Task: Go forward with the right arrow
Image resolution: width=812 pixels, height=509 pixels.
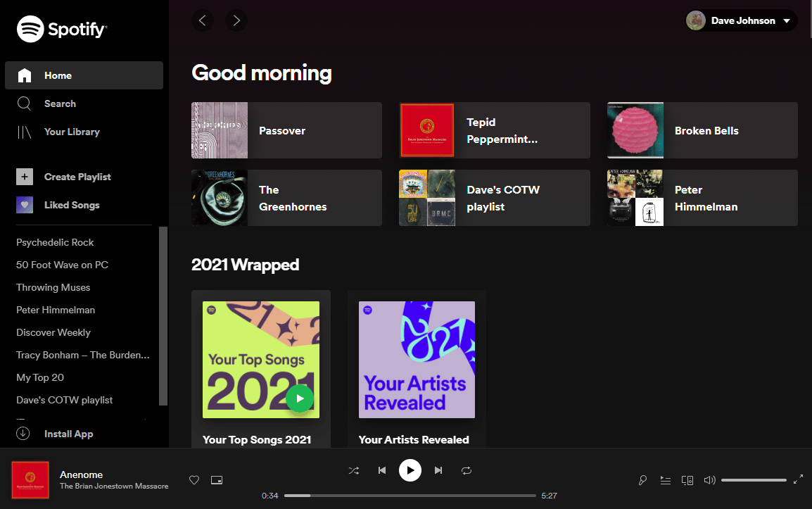Action: click(x=236, y=20)
